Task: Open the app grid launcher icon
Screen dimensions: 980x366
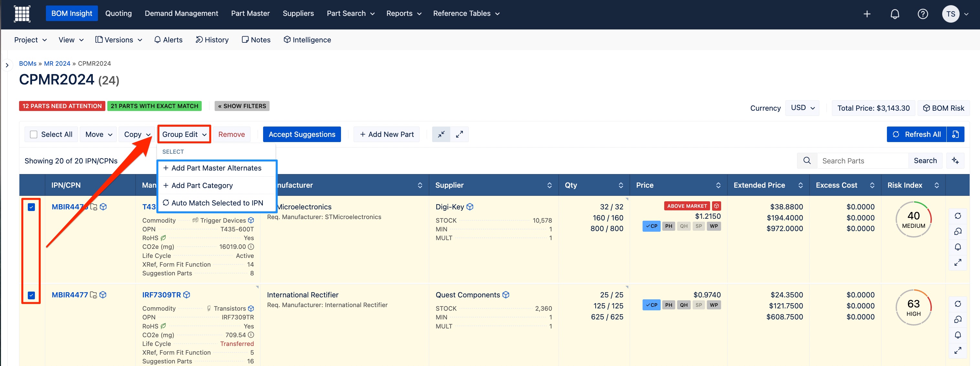Action: (x=22, y=14)
